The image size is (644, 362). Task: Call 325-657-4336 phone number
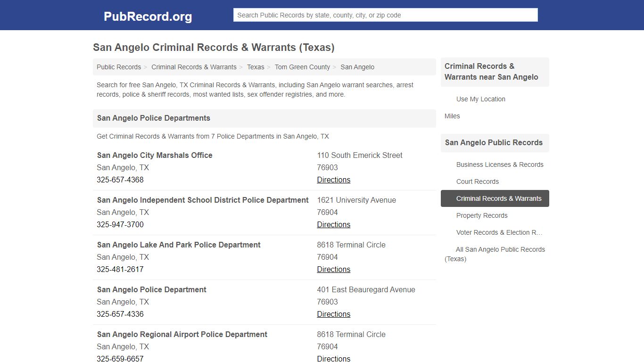point(120,314)
